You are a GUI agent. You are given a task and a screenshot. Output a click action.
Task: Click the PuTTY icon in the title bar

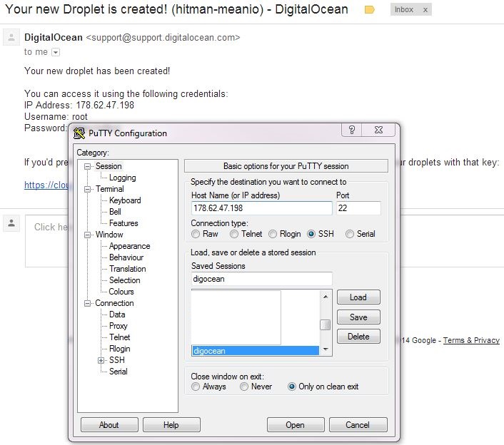79,133
